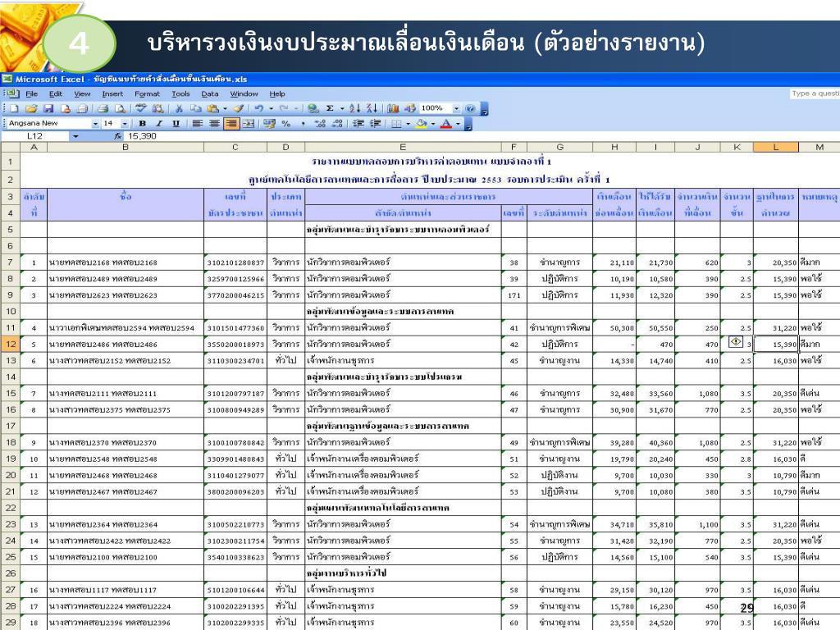Open a file with the Open folder icon
The width and height of the screenshot is (840, 630).
point(32,109)
